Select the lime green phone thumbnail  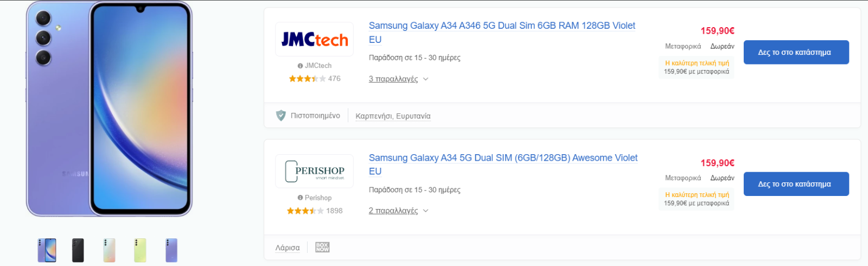[x=140, y=250]
